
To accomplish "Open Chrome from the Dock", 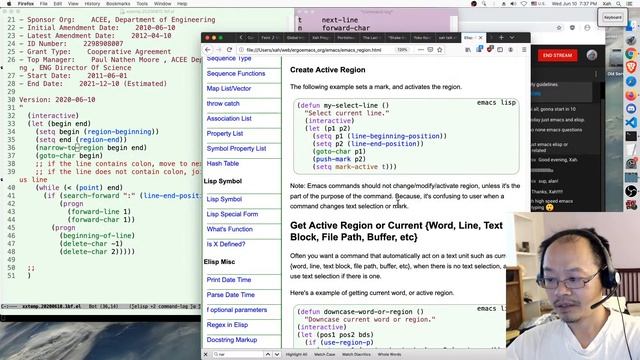I will point(631,53).
